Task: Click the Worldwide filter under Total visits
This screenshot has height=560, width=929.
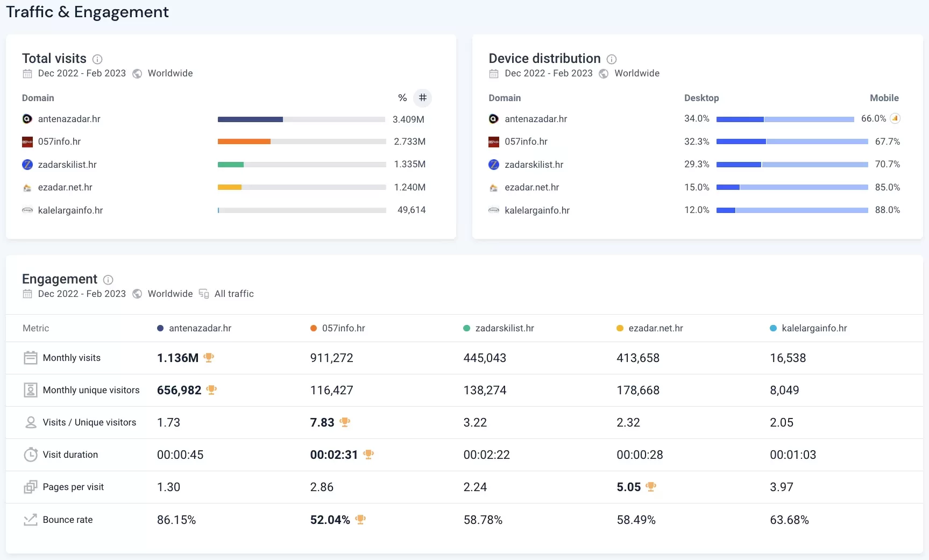Action: tap(170, 73)
